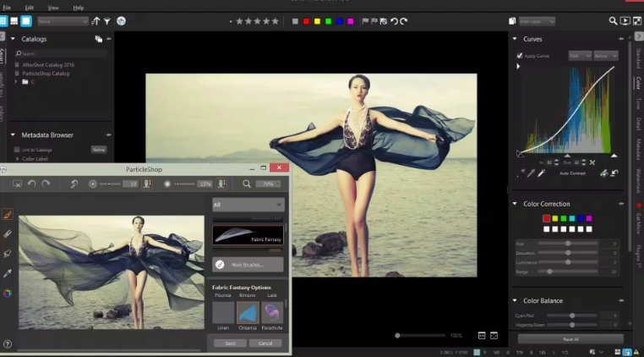Click the ParticleShop undo arrow
The width and height of the screenshot is (644, 357).
(31, 184)
